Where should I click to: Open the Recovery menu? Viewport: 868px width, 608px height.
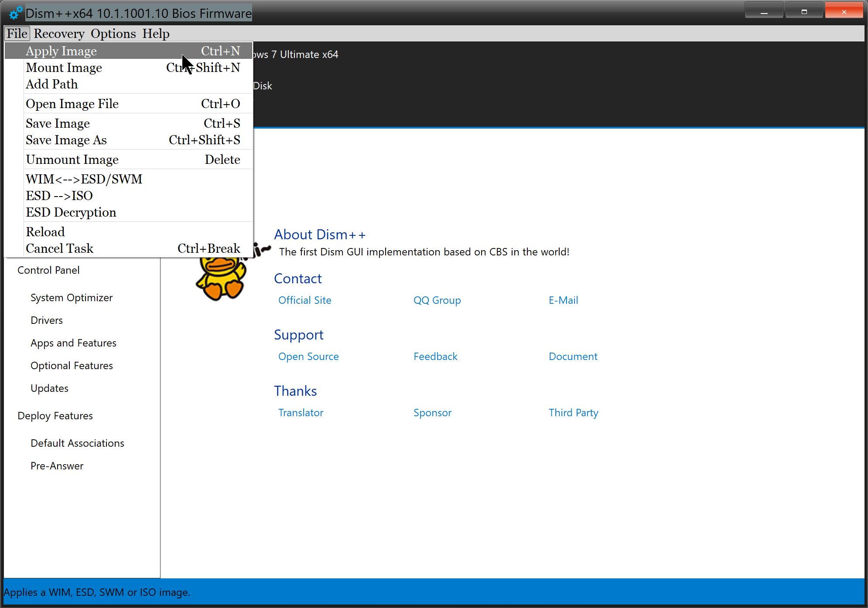point(59,34)
